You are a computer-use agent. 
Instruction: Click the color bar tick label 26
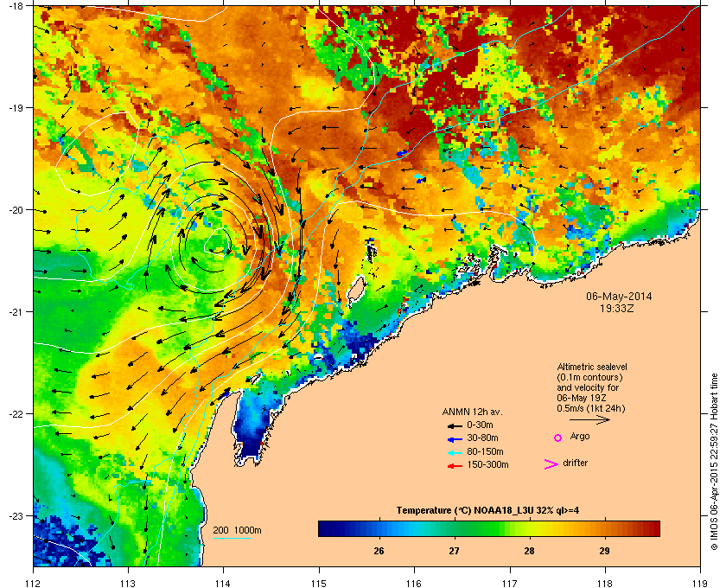379,551
